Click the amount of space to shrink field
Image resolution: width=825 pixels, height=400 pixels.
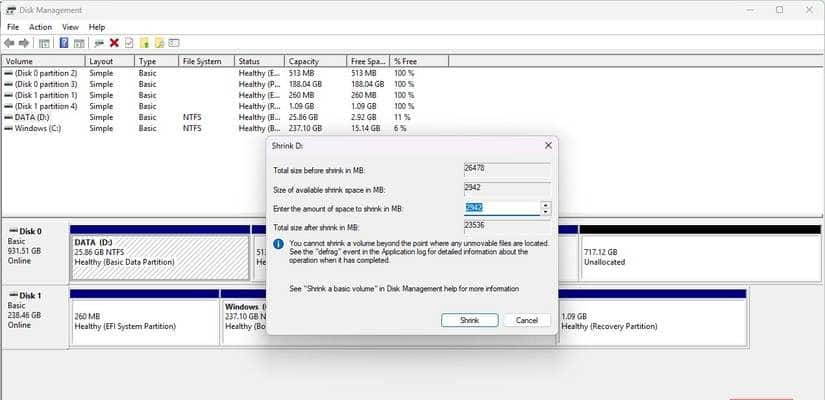click(502, 208)
